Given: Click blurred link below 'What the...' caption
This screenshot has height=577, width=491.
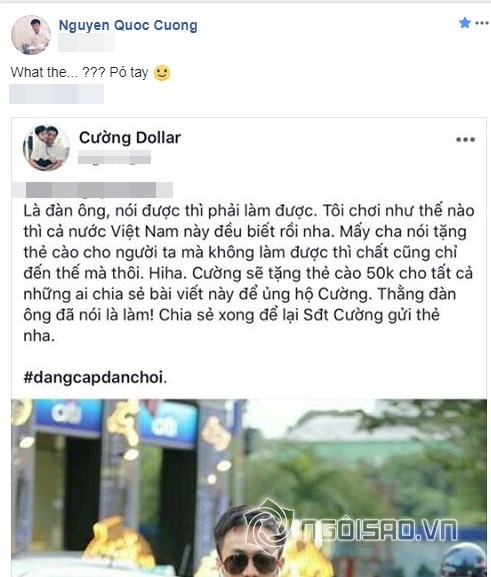Looking at the screenshot, I should [x=56, y=94].
